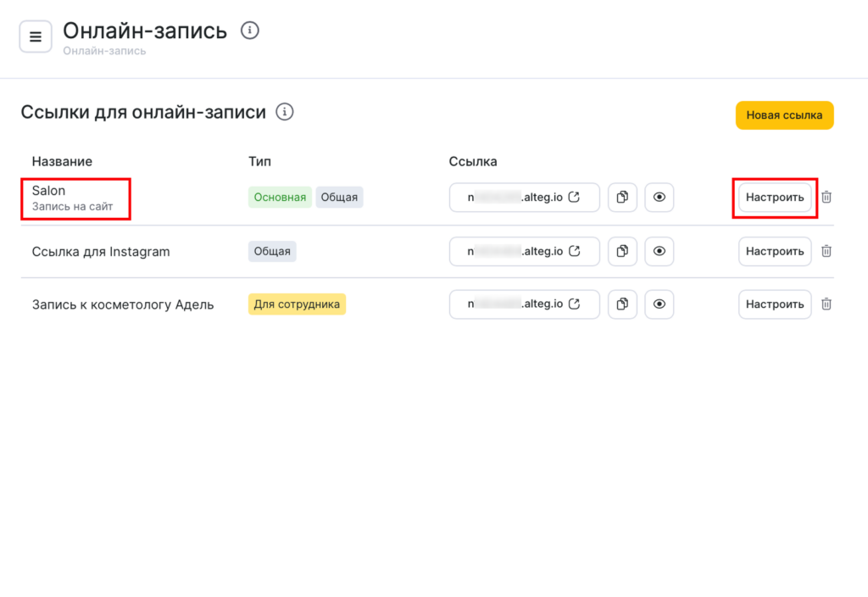Click Новая ссылка to create a link
This screenshot has width=868, height=597.
(x=784, y=115)
